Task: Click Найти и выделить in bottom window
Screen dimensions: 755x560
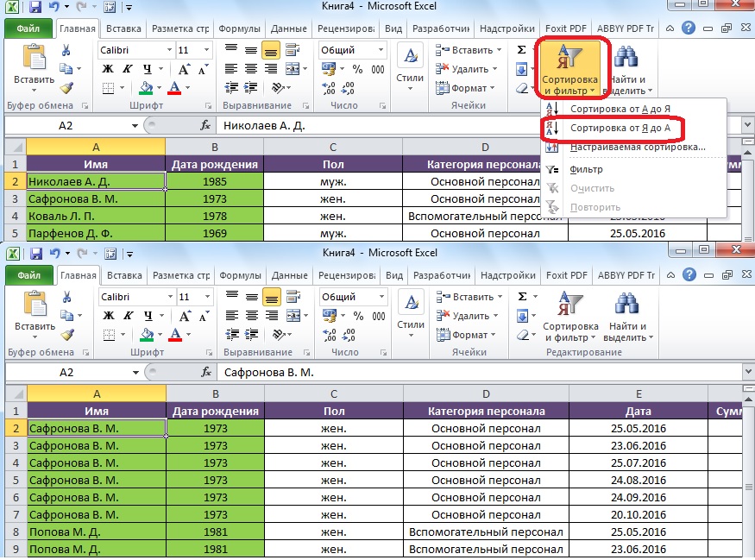Action: [x=628, y=316]
